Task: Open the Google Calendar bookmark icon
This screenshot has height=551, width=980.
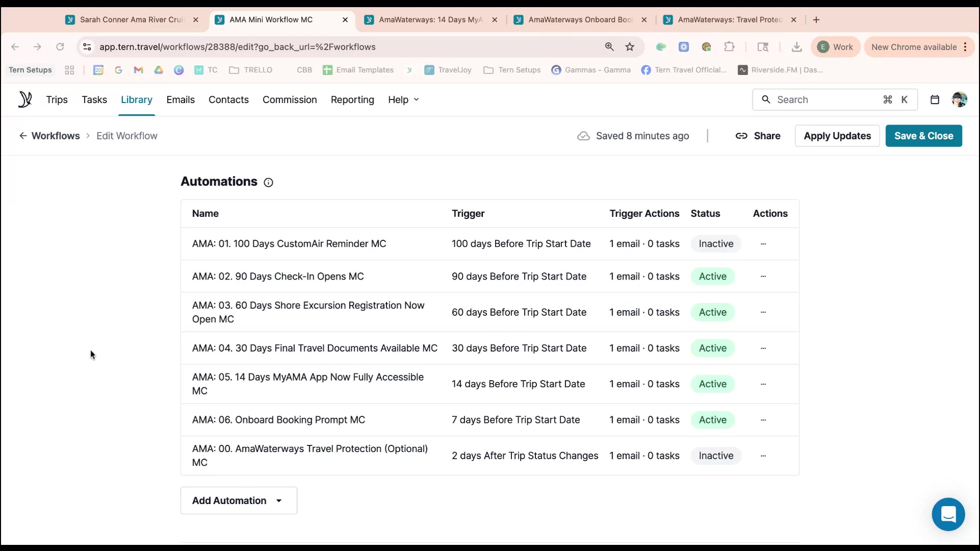Action: 99,70
